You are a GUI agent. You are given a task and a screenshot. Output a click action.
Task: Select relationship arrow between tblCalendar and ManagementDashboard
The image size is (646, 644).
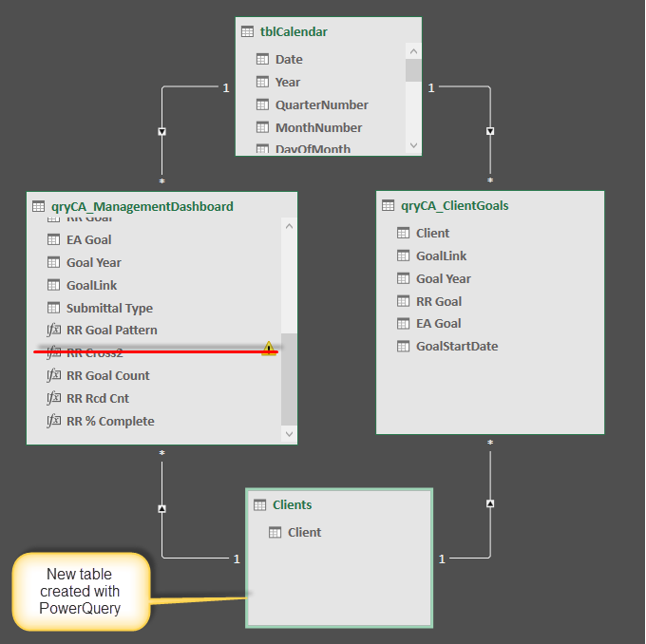click(161, 132)
